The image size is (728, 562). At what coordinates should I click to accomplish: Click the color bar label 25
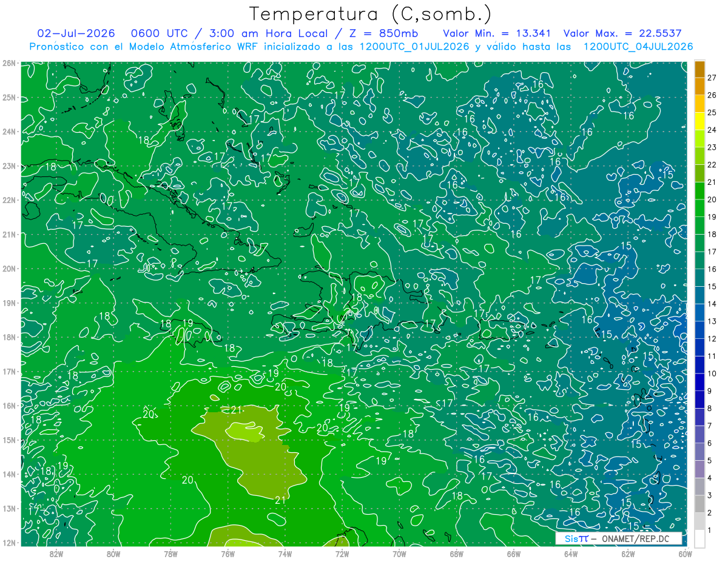pyautogui.click(x=712, y=112)
